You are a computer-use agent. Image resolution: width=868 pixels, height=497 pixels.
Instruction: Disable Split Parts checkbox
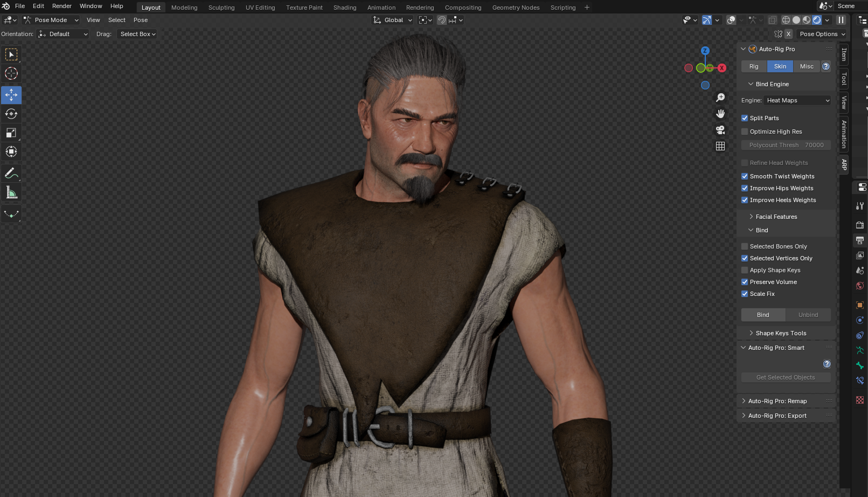tap(745, 118)
